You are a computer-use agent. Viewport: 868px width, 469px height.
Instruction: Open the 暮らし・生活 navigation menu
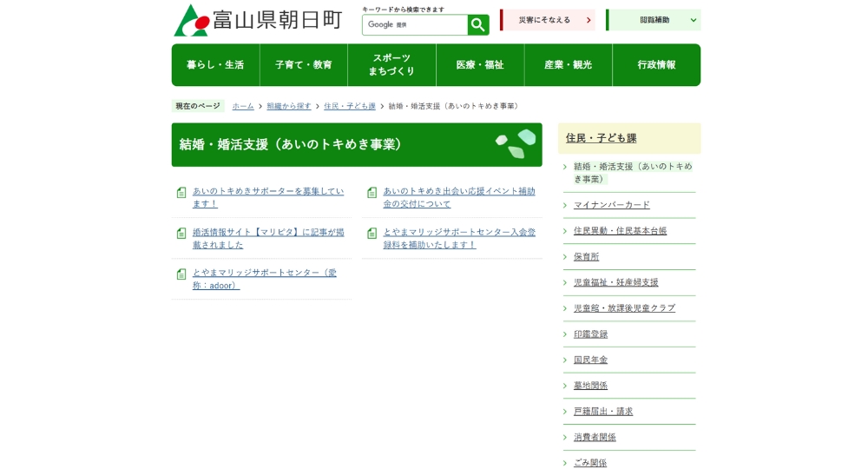[215, 65]
